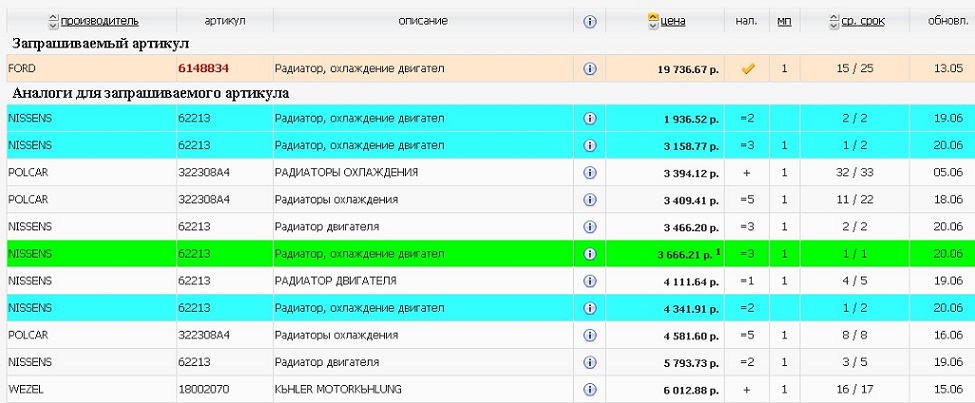975x403 pixels.
Task: Sort by производитель header link
Action: pos(99,21)
